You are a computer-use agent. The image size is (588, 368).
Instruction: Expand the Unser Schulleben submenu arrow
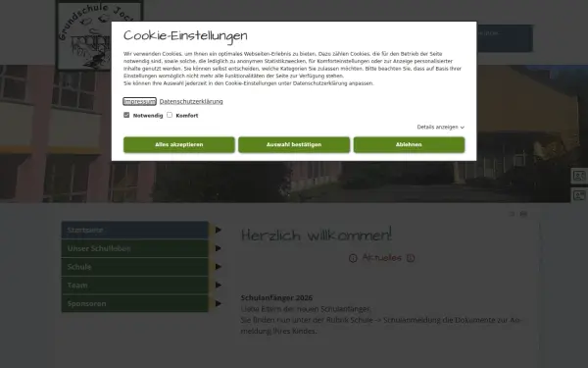[218, 248]
